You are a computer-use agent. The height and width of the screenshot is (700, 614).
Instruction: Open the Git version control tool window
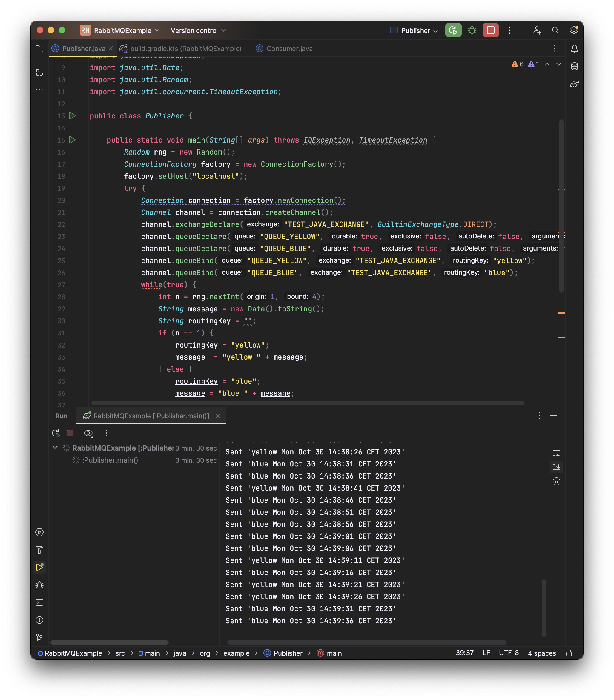39,637
